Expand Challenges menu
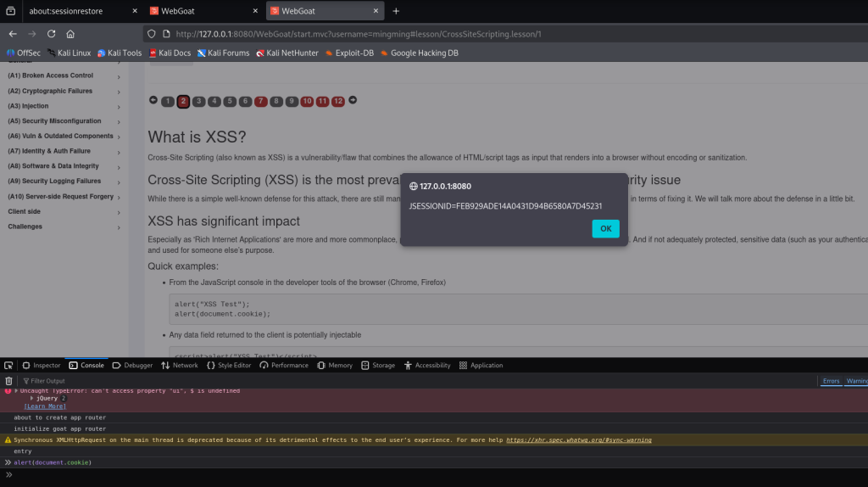 (x=64, y=227)
